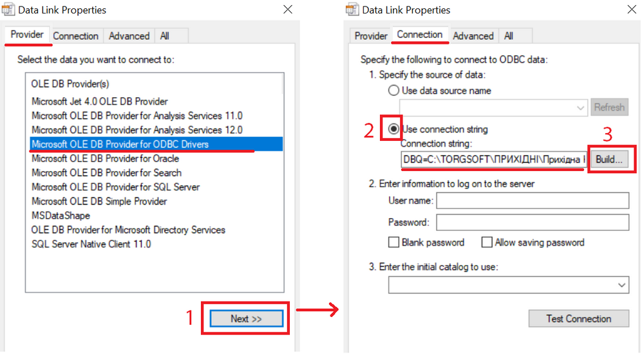
Task: Click the Test Connection button
Action: click(578, 318)
